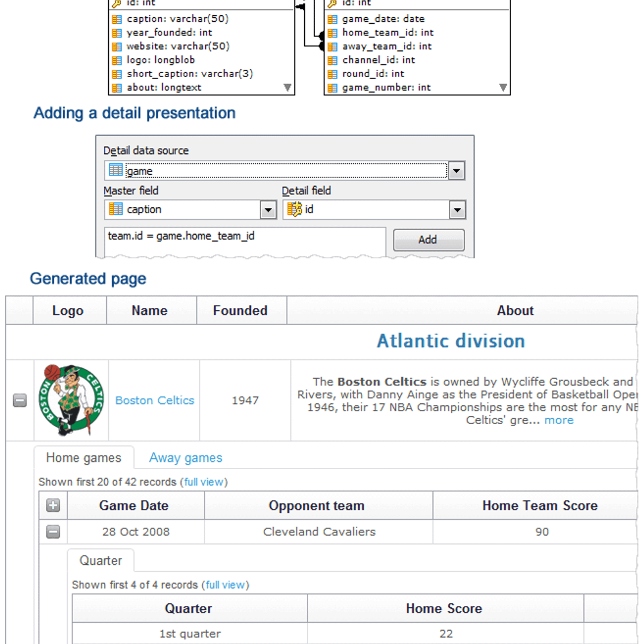Click column icon beside channel_id: int
Viewport: 644px width, 644px height.
[x=332, y=60]
